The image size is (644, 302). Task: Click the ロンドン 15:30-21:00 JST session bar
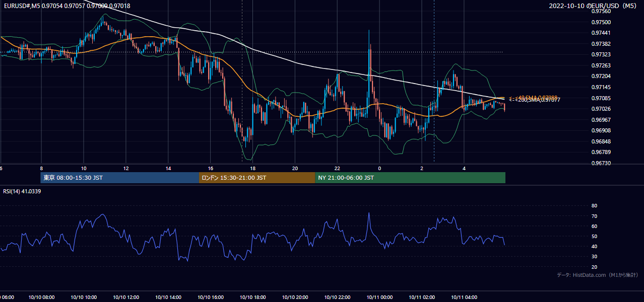257,178
